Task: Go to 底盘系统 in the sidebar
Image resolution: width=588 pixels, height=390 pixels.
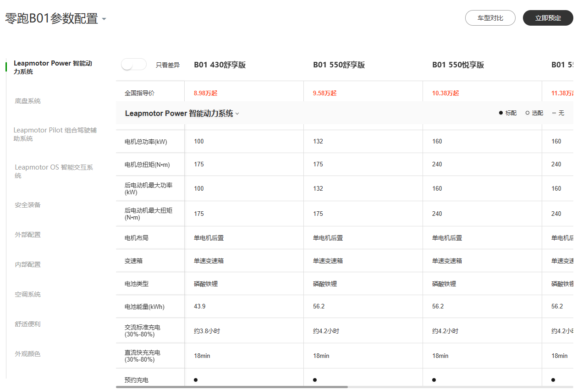Action: pos(27,101)
